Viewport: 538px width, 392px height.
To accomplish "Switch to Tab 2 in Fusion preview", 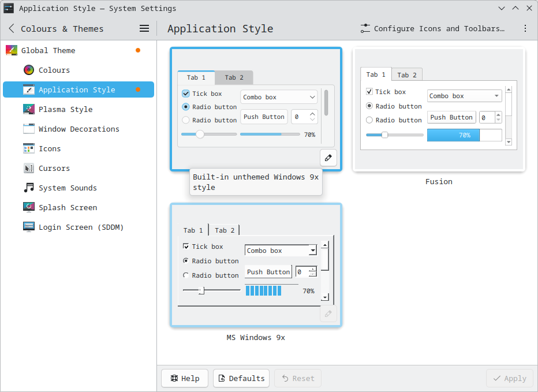I will click(407, 75).
